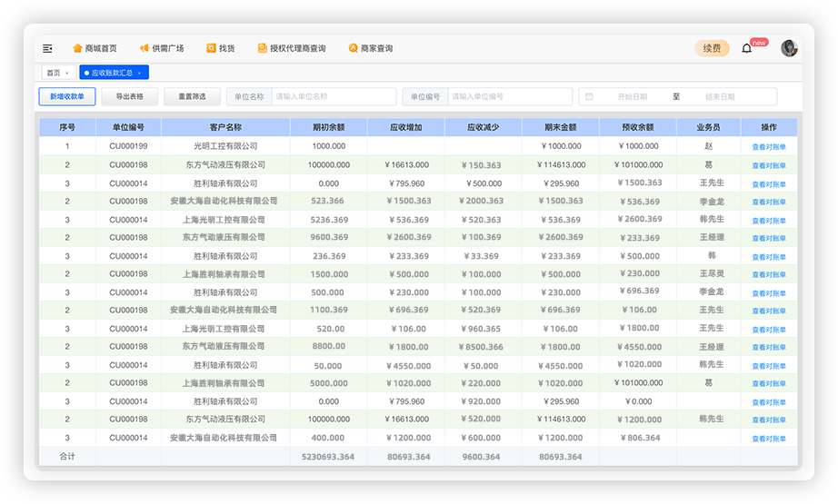The width and height of the screenshot is (838, 504).
Task: Focus the 单位名称 input field
Action: (x=334, y=96)
